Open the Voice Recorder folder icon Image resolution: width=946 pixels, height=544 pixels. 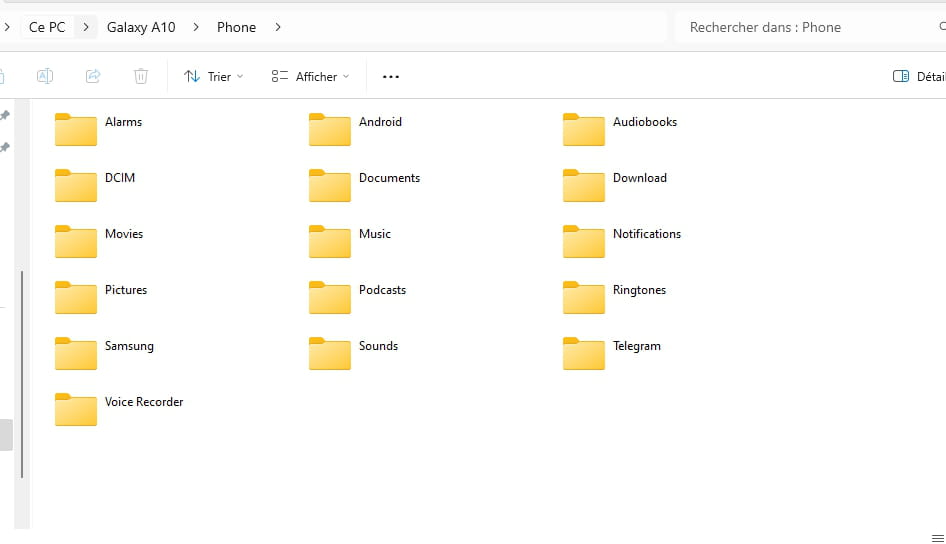point(76,410)
